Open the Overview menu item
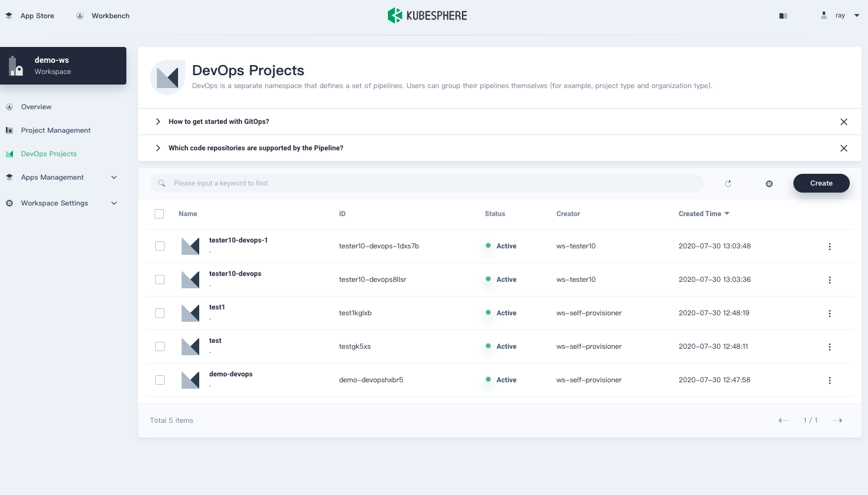The image size is (868, 495). tap(36, 107)
